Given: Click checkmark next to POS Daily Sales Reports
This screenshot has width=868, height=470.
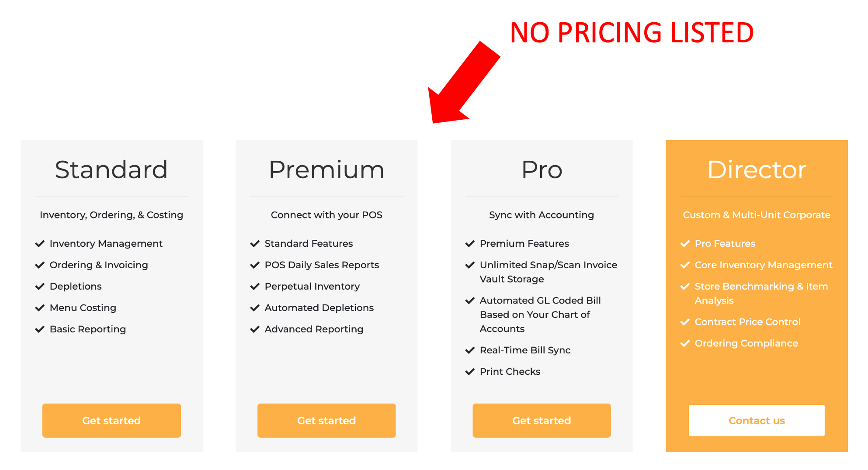Looking at the screenshot, I should [255, 265].
